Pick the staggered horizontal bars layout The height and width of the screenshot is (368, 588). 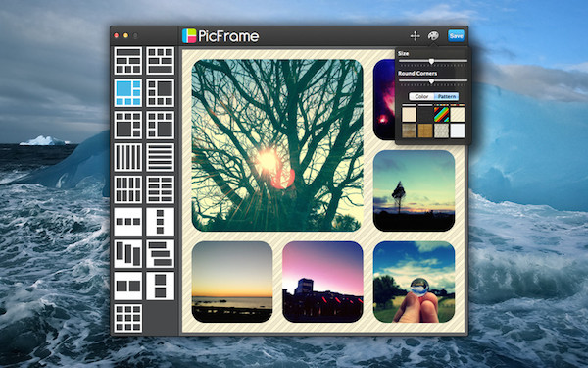coord(160,254)
